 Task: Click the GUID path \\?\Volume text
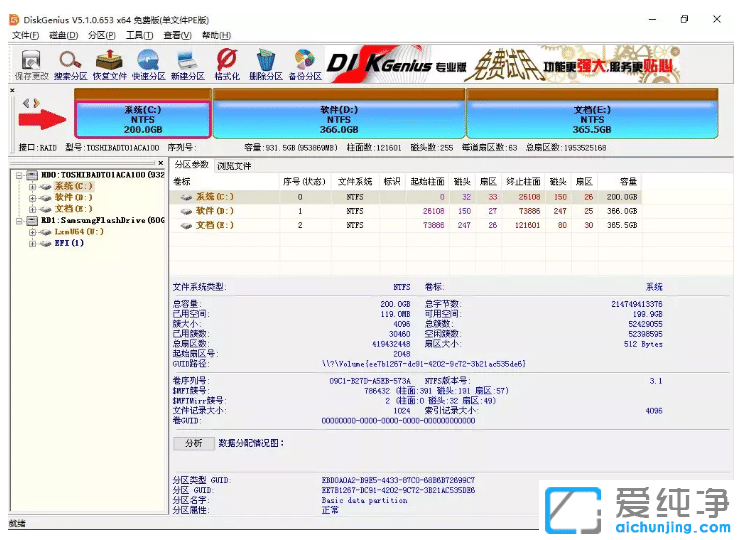pyautogui.click(x=423, y=364)
